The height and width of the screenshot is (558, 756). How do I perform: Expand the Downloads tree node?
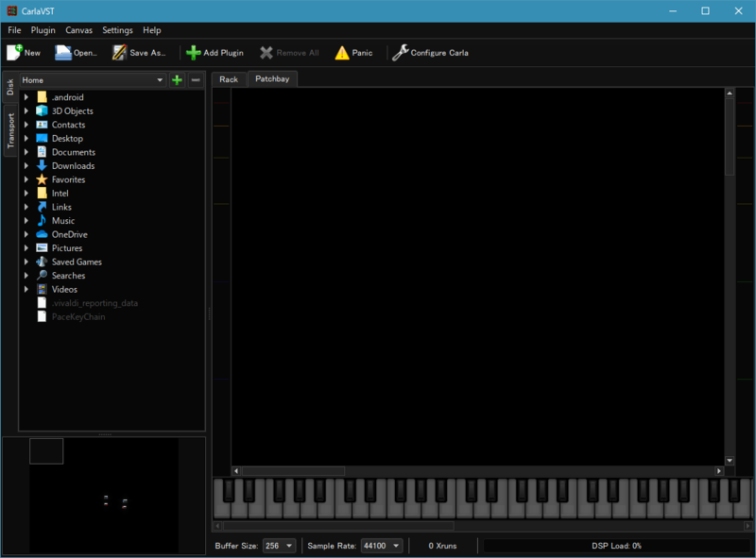26,166
